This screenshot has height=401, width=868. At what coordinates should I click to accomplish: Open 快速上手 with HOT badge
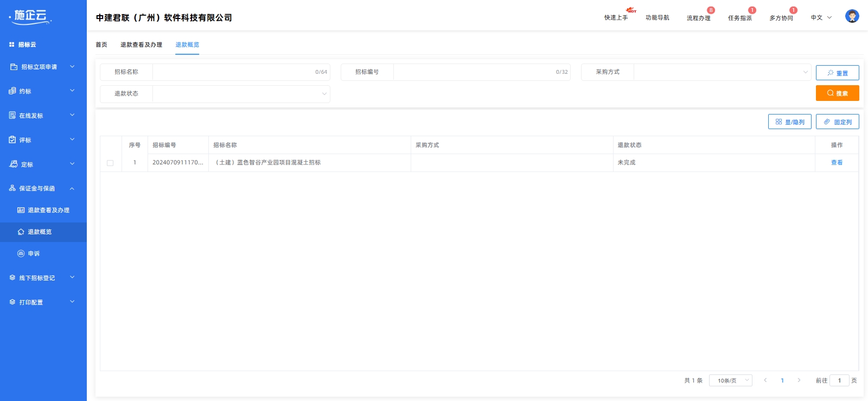click(x=616, y=18)
